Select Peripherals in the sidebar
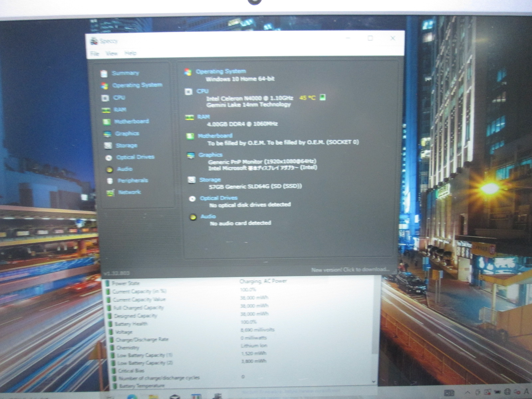 pyautogui.click(x=133, y=181)
